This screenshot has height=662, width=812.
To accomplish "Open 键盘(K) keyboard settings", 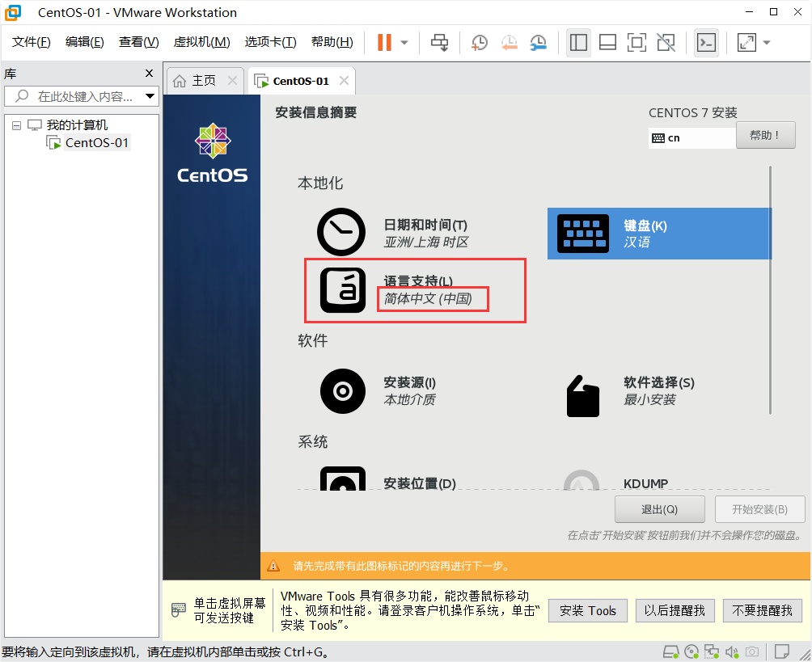I will coord(659,234).
